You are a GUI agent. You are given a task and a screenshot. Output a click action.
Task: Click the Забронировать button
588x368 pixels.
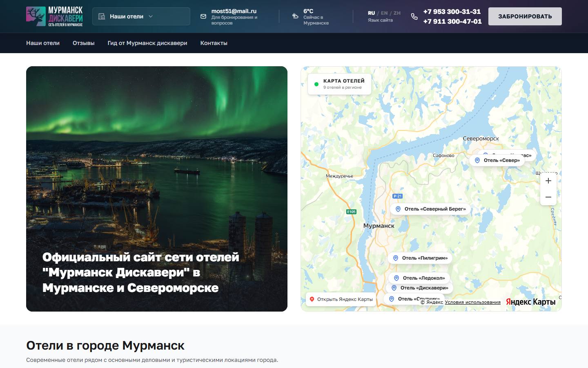(x=525, y=16)
